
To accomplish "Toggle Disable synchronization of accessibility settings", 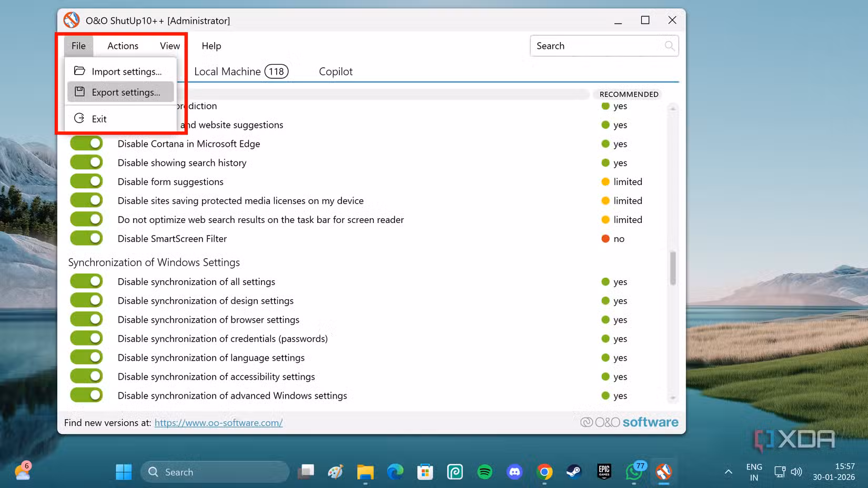I will point(87,375).
